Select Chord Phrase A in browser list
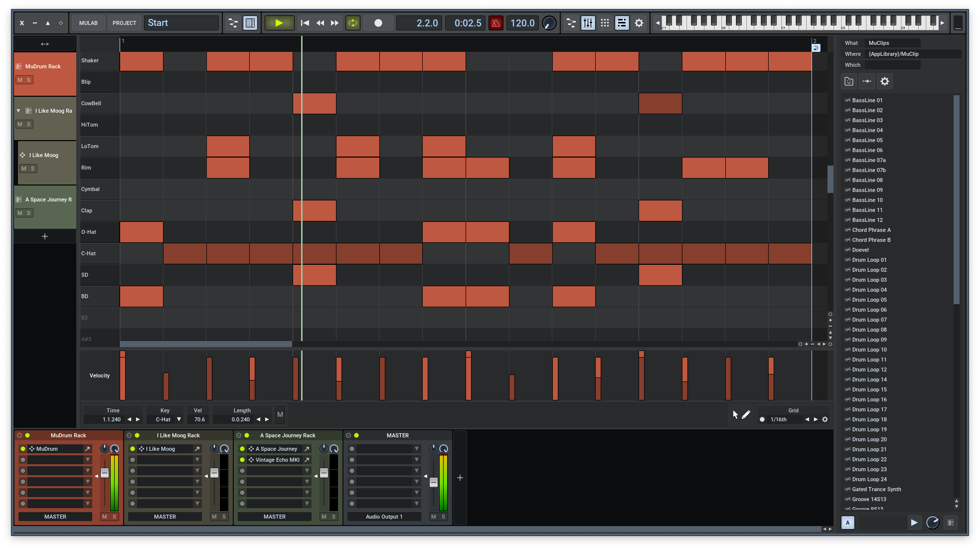The width and height of the screenshot is (980, 549). coord(871,230)
